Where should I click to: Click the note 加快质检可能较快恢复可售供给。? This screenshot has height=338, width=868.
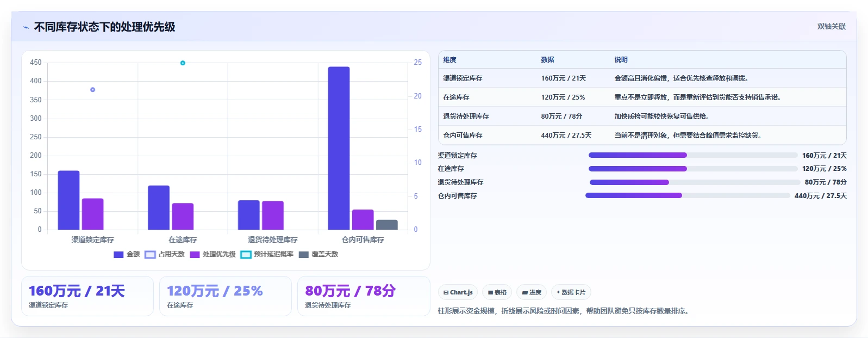(663, 116)
